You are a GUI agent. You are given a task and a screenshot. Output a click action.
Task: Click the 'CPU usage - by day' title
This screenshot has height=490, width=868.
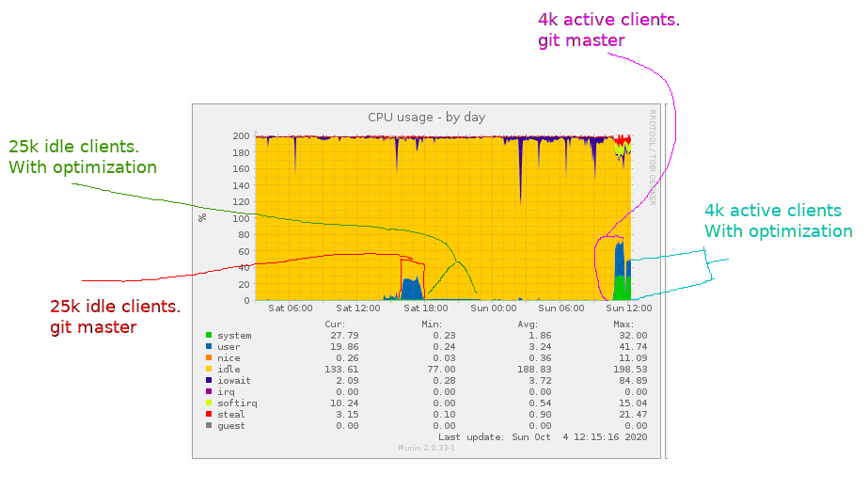[426, 118]
